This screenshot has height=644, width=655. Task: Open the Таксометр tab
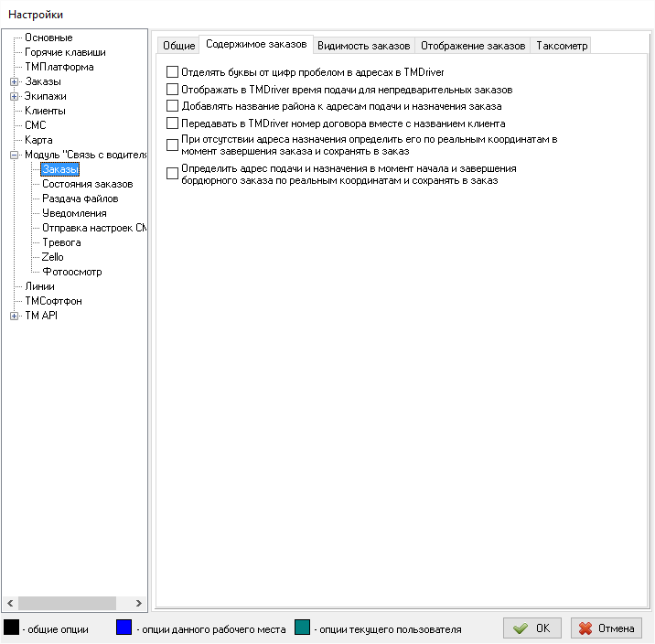[562, 46]
